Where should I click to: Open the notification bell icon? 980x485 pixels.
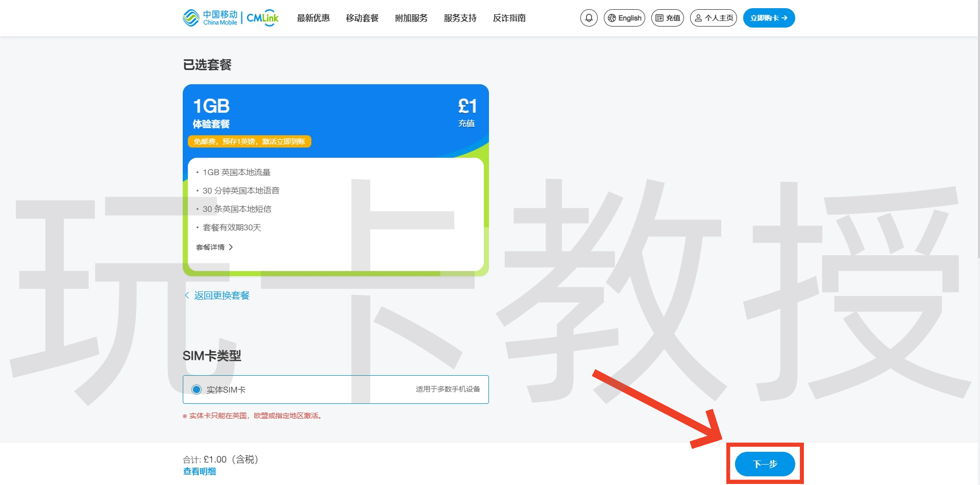[589, 18]
